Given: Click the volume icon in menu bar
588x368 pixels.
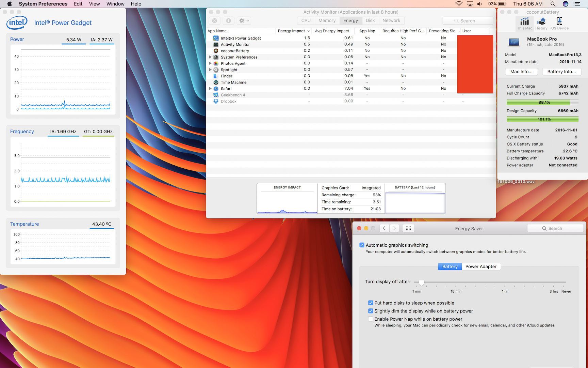Looking at the screenshot, I should (480, 4).
